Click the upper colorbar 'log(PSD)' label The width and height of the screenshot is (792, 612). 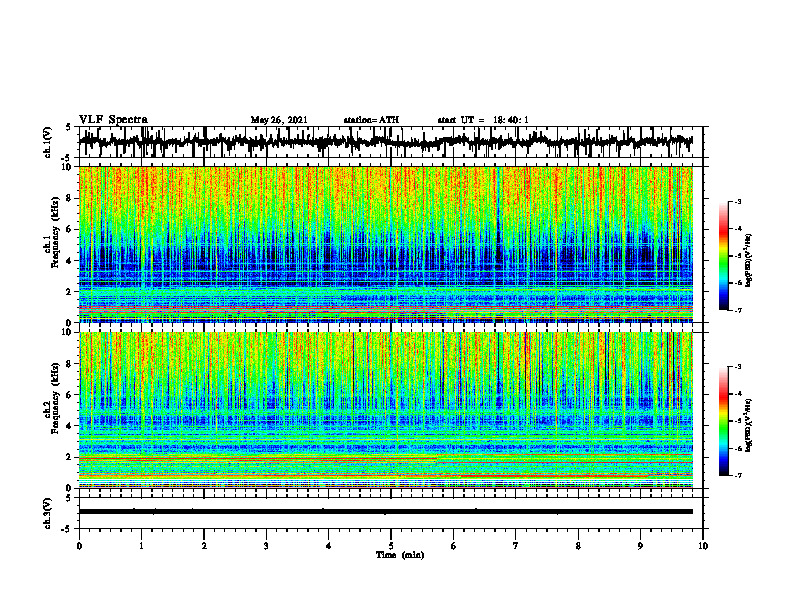[748, 260]
